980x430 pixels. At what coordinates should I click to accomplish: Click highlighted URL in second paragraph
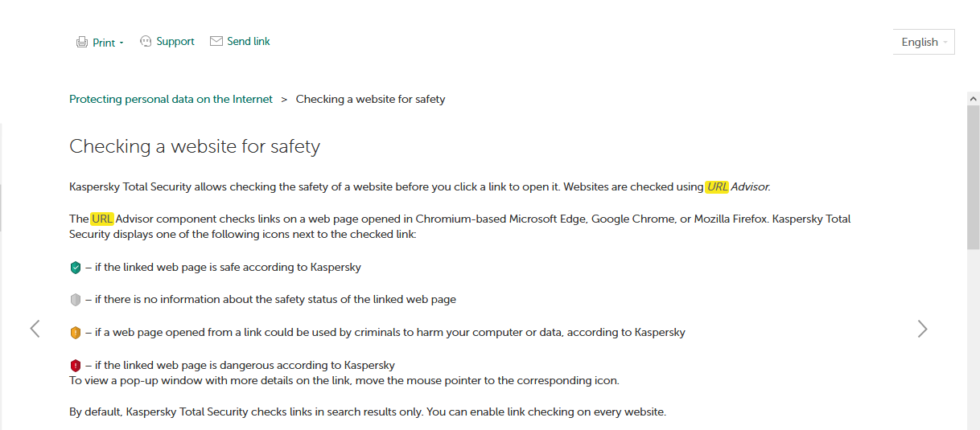point(102,219)
